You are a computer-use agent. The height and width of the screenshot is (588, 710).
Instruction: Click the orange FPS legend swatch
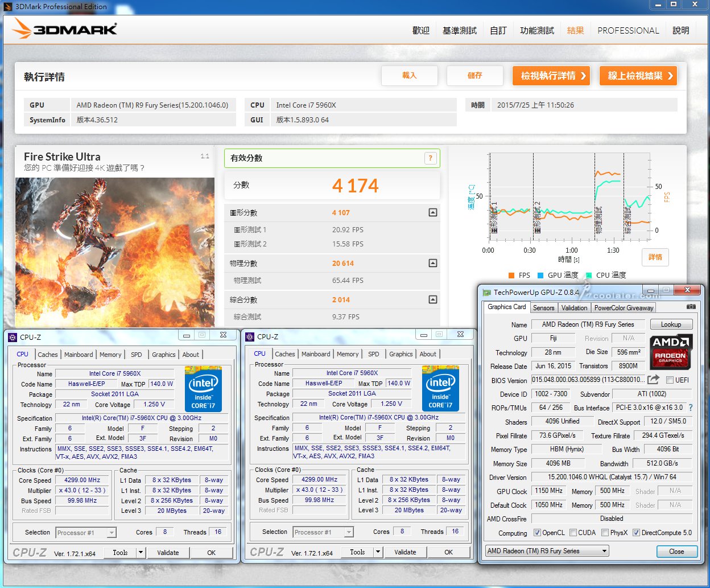pos(512,276)
